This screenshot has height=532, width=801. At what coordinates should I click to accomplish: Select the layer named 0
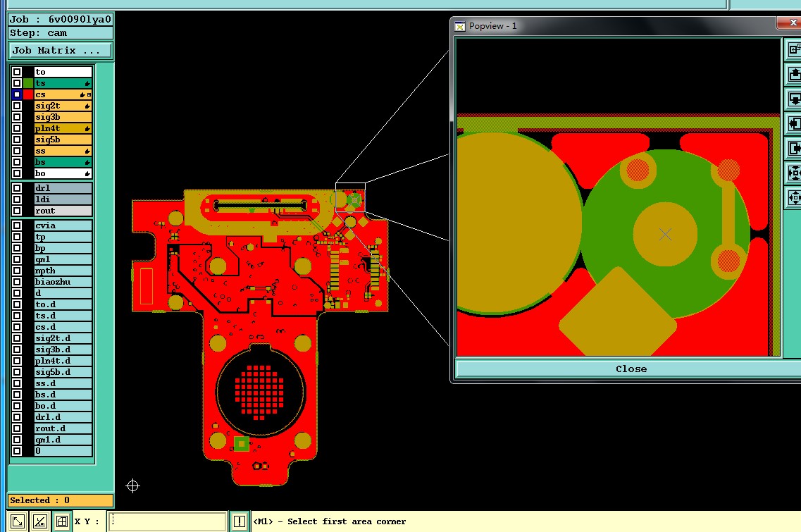(63, 451)
